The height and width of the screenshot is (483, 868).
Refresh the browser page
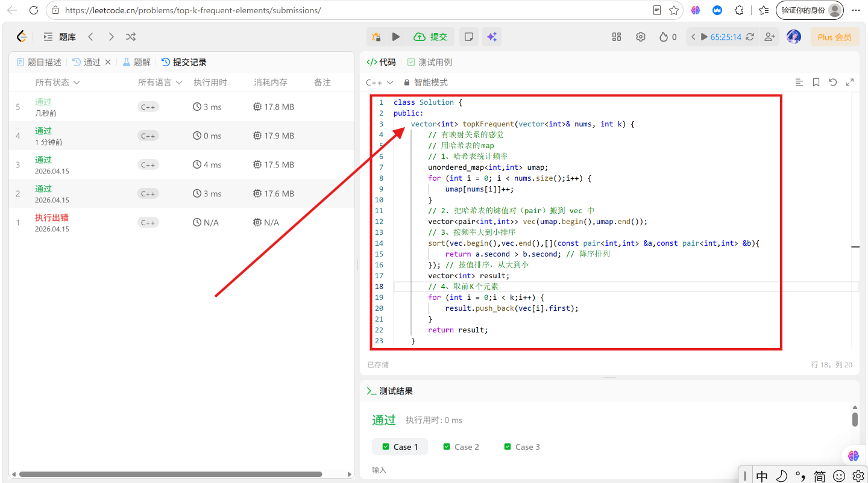pyautogui.click(x=34, y=10)
